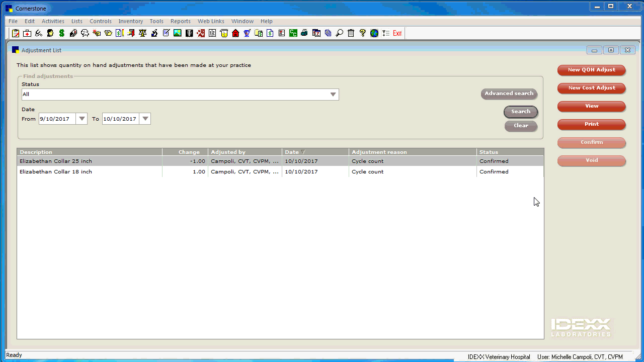The image size is (644, 362).
Task: Open the Tools menu
Action: coord(156,21)
